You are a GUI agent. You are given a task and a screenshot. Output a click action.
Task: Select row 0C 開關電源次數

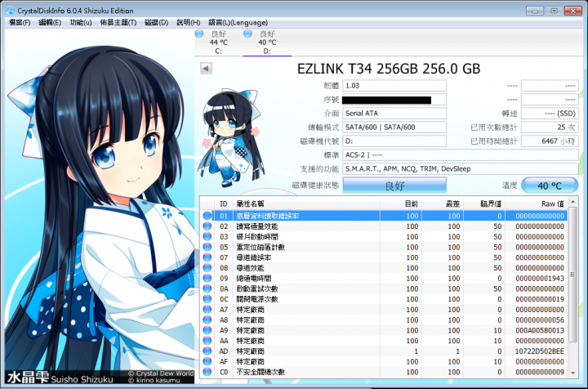384,299
